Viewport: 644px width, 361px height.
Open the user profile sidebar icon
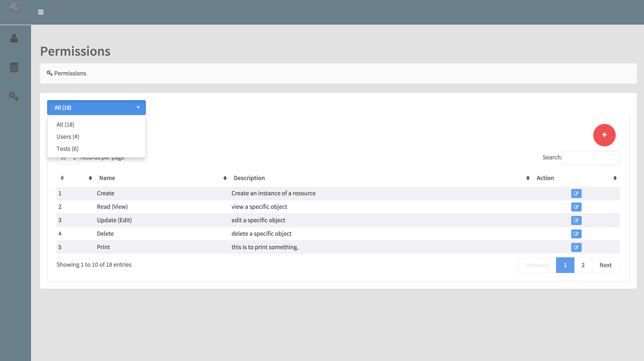[x=14, y=38]
